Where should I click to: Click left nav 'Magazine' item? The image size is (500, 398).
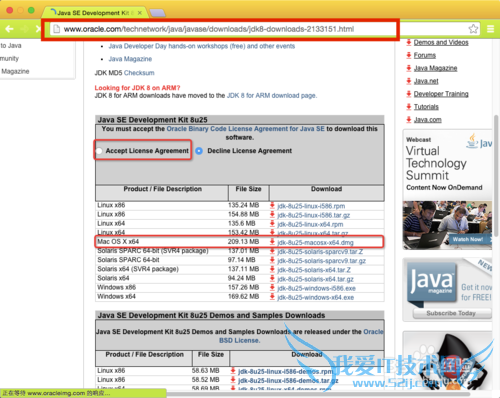pyautogui.click(x=15, y=71)
